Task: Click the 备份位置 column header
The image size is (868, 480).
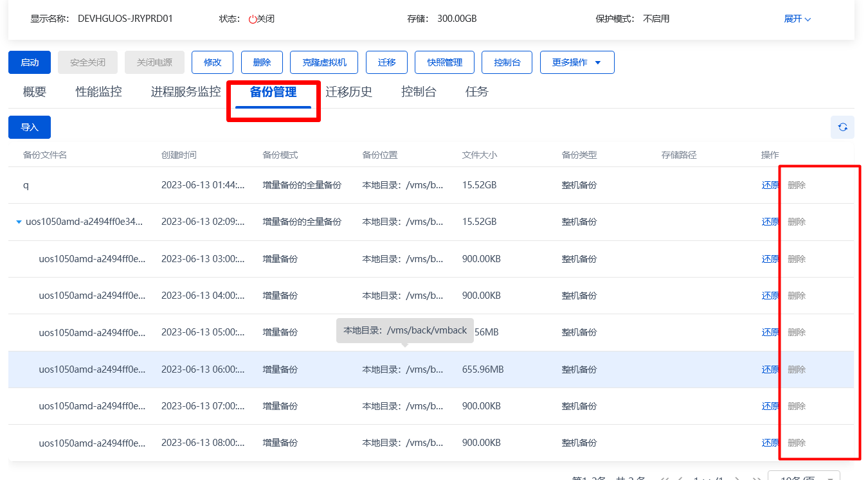Action: (380, 155)
